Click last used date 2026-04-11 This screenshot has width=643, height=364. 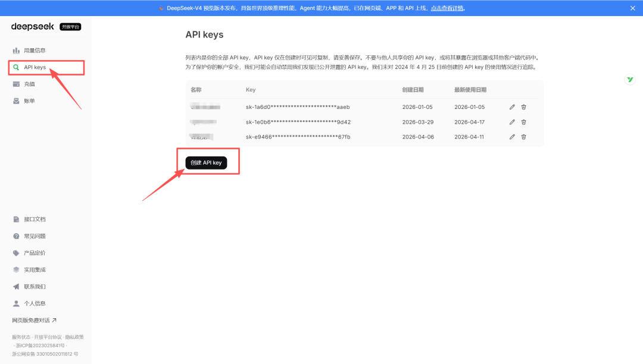point(469,137)
